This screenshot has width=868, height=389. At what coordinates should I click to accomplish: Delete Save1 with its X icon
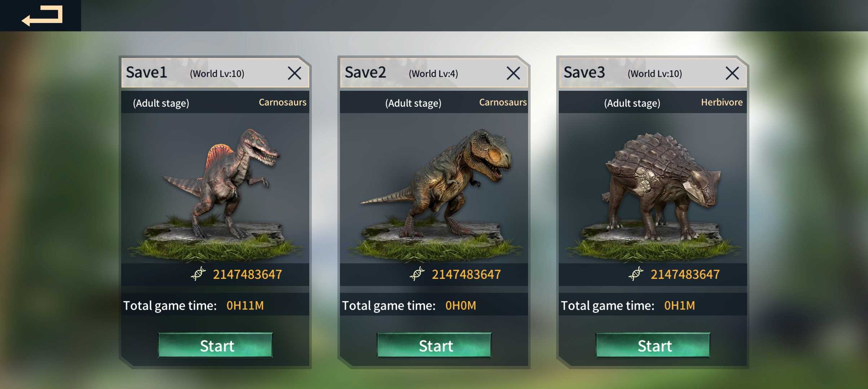(294, 73)
